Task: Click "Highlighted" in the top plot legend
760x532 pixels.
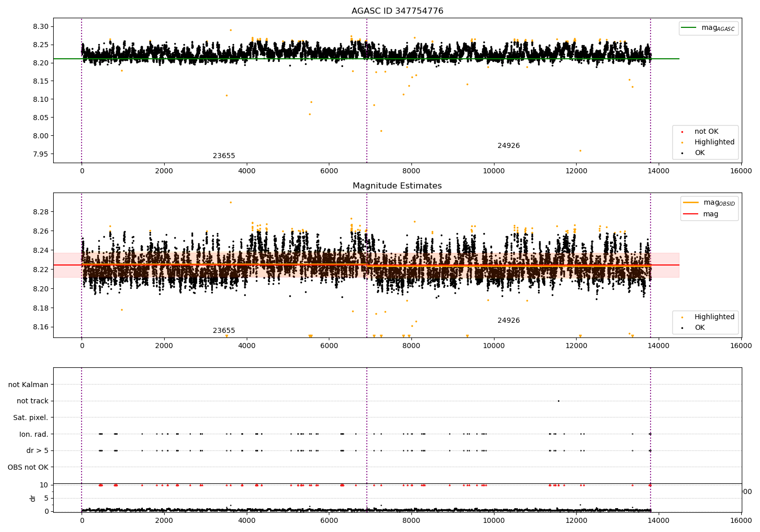Action: (714, 142)
